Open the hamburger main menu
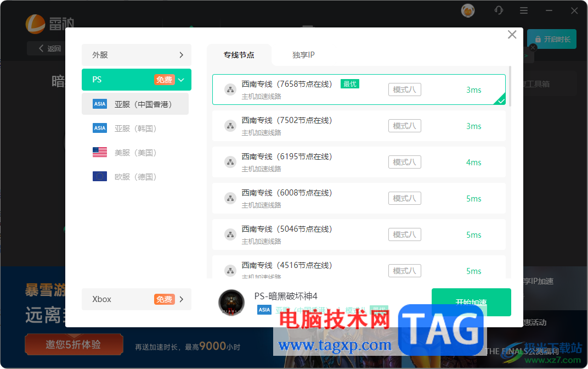 [x=524, y=11]
